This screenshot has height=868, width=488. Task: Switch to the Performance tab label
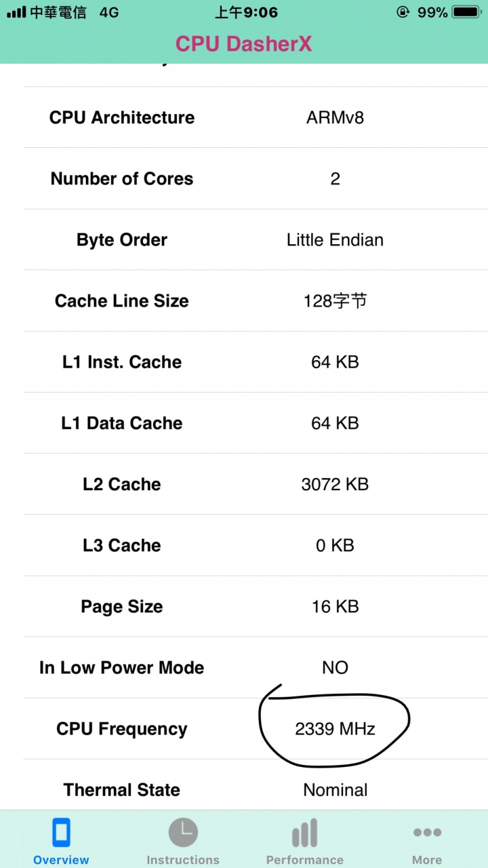click(x=305, y=860)
